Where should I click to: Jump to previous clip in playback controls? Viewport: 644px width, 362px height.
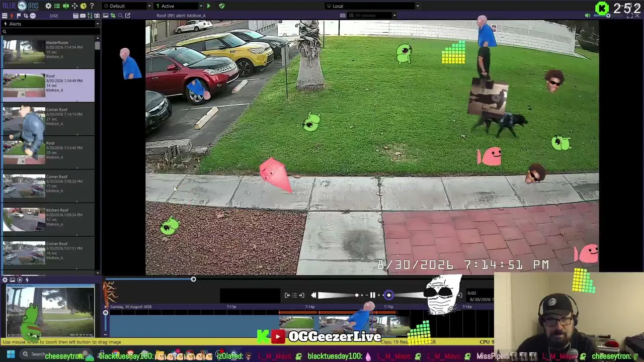click(287, 295)
